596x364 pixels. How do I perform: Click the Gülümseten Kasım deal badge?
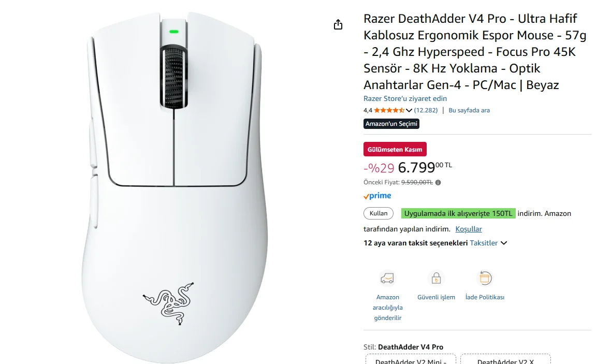pyautogui.click(x=395, y=149)
